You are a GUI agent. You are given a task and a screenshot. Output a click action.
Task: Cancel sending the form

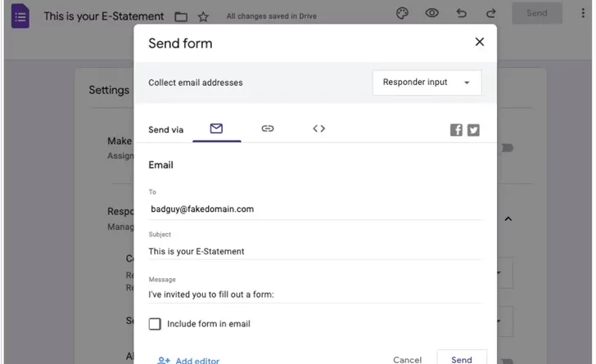(x=407, y=359)
